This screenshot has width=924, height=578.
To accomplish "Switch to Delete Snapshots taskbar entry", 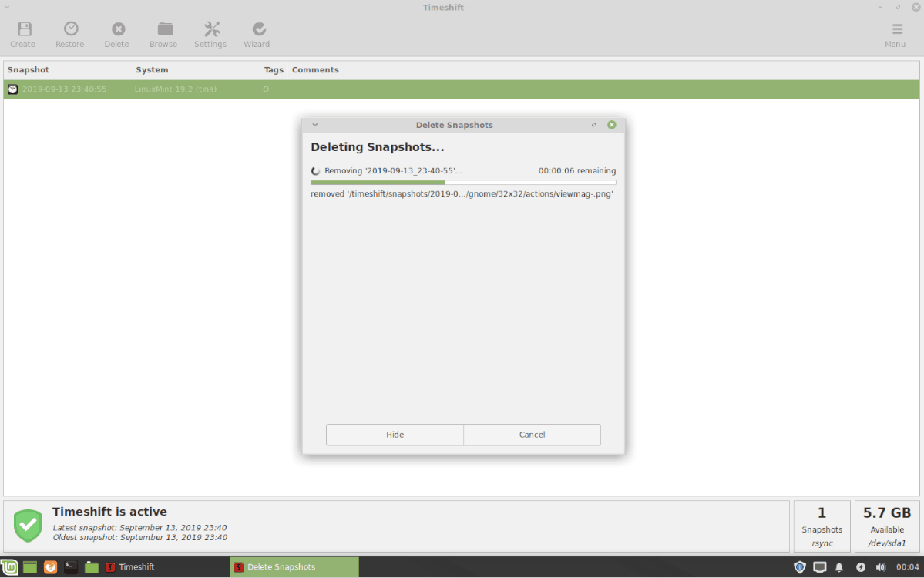I will [294, 567].
